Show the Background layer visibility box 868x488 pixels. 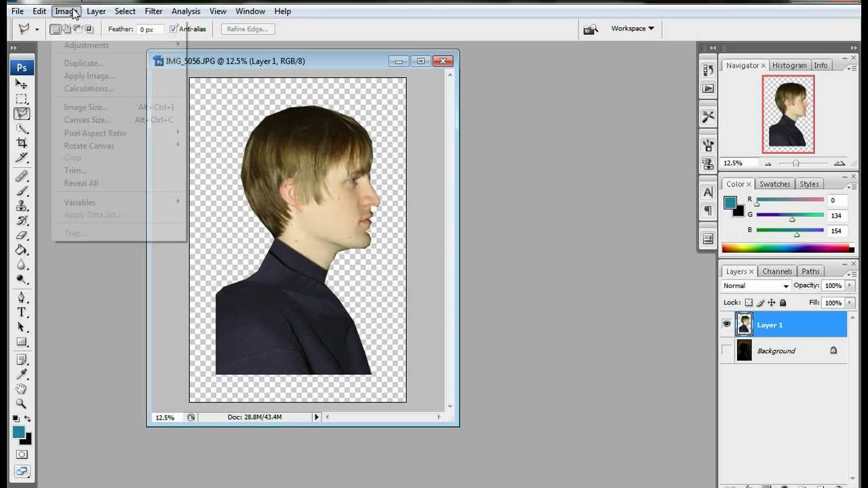pos(727,350)
